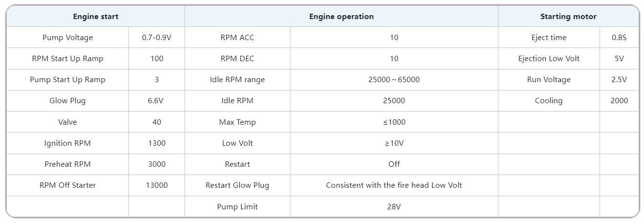Click the Starting motor column header
644x224 pixels.
point(568,17)
